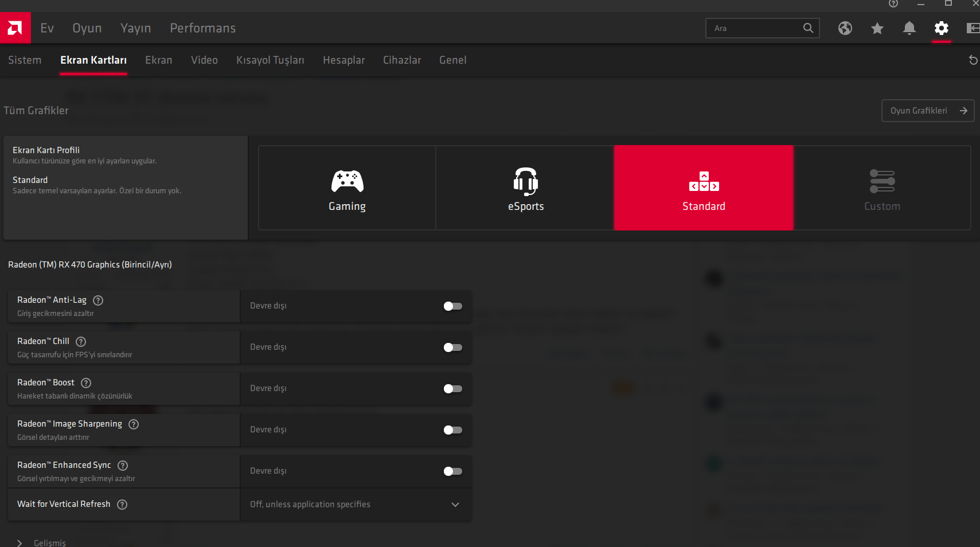This screenshot has height=547, width=980.
Task: Show help for Radeon Boost
Action: [x=86, y=383]
